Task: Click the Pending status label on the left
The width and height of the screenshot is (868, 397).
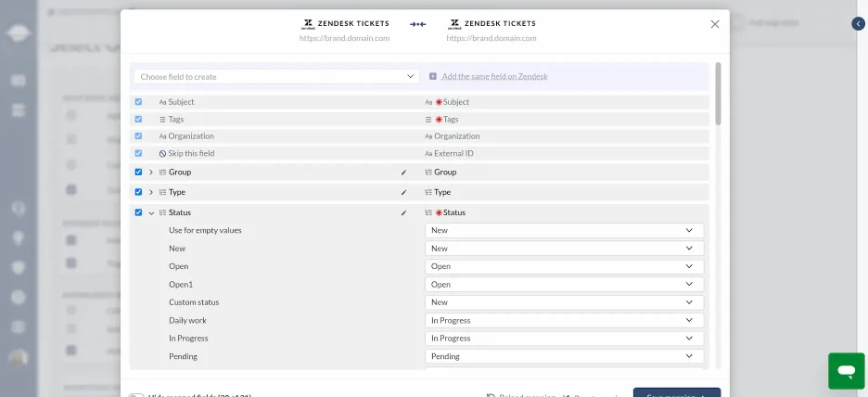Action: coord(184,356)
